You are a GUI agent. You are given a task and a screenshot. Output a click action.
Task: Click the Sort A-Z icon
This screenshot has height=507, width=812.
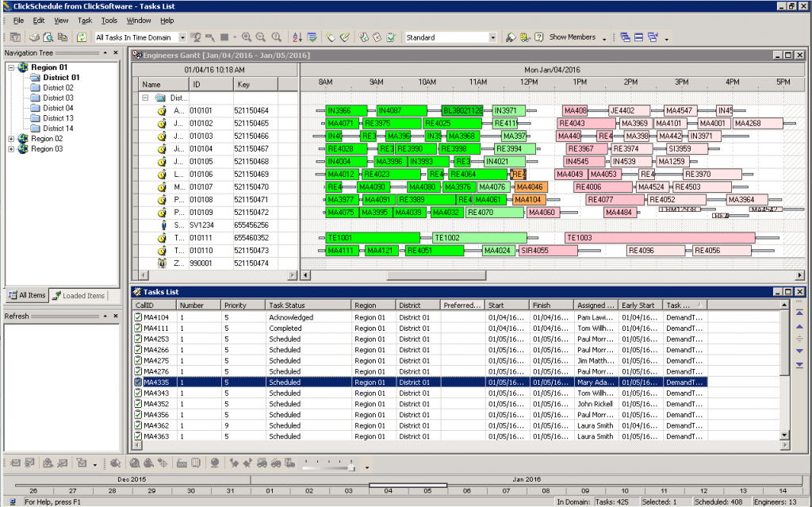297,37
